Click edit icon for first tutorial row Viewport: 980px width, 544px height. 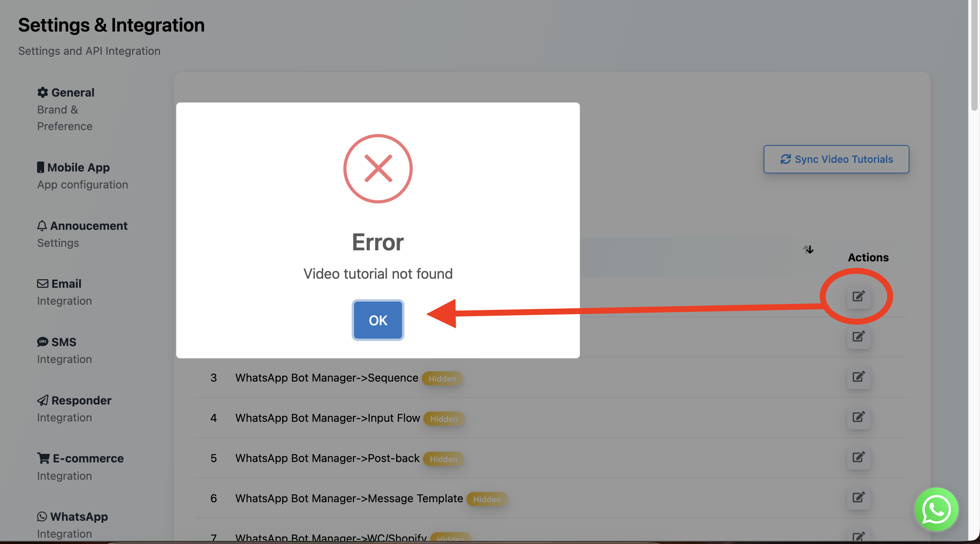[x=858, y=296]
